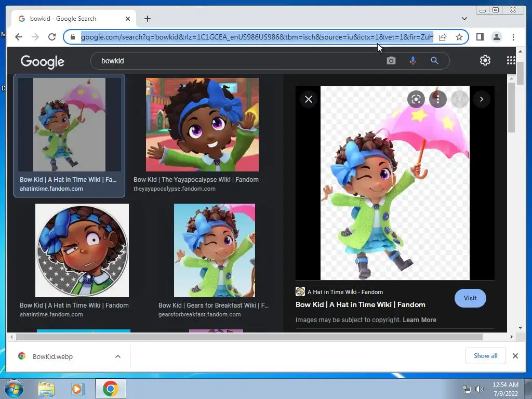The image size is (532, 399).
Task: Show all downloads
Action: pyautogui.click(x=486, y=355)
